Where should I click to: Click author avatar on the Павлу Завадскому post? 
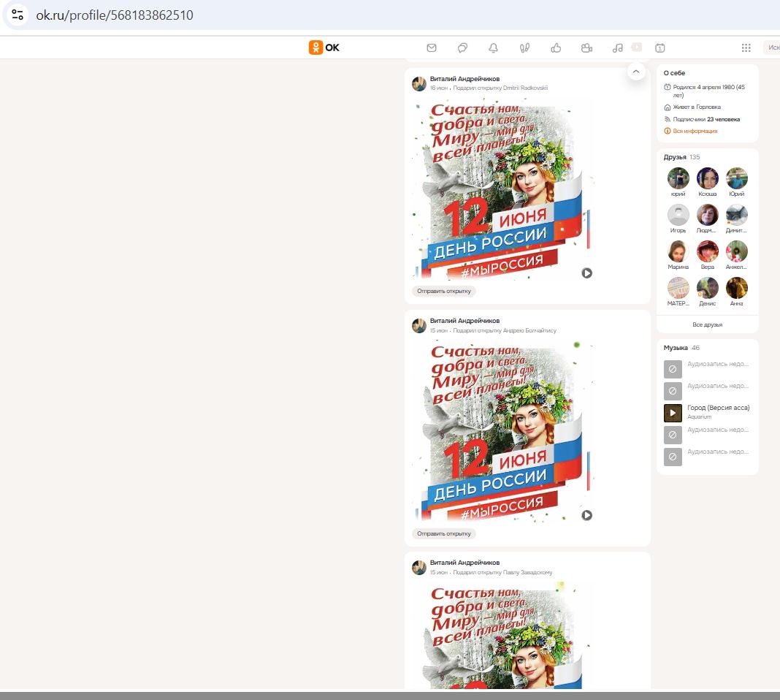(x=419, y=568)
